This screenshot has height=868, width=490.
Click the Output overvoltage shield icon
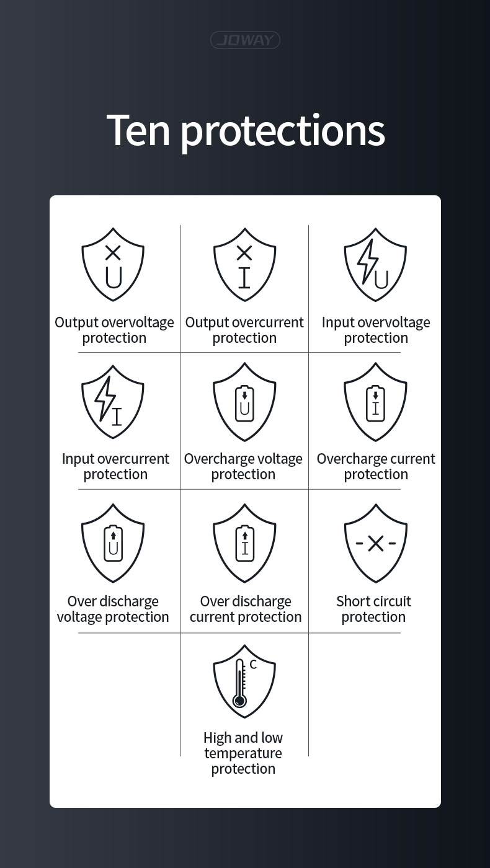[113, 264]
